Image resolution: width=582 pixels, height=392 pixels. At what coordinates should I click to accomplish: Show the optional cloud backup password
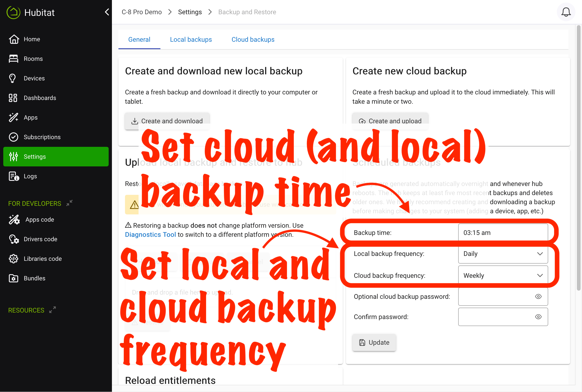(538, 296)
